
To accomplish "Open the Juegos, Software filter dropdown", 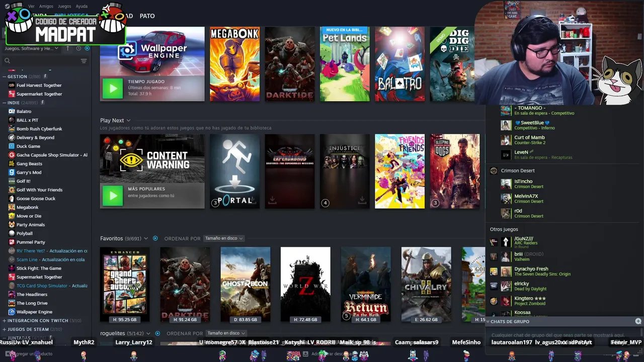I will pos(32,48).
